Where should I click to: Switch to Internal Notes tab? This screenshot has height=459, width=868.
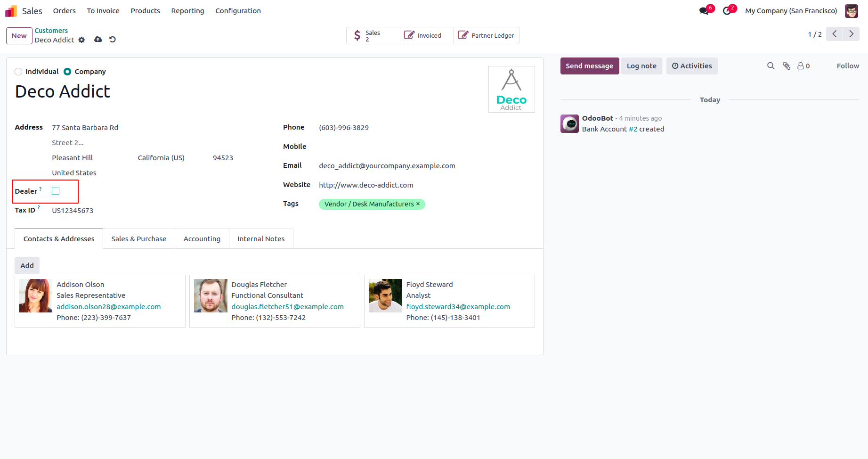[261, 239]
